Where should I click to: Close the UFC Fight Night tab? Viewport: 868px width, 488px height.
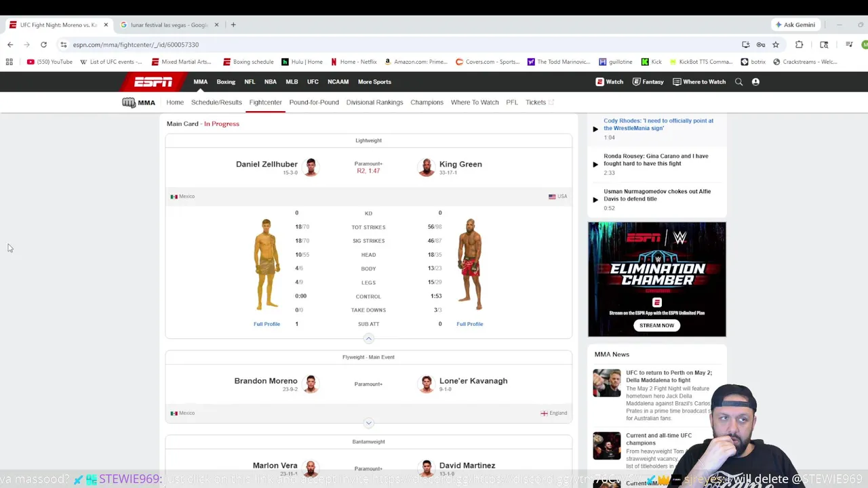(106, 25)
